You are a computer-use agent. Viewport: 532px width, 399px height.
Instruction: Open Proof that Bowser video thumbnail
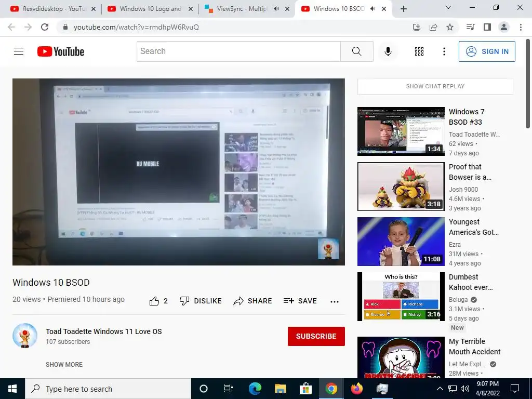click(401, 187)
